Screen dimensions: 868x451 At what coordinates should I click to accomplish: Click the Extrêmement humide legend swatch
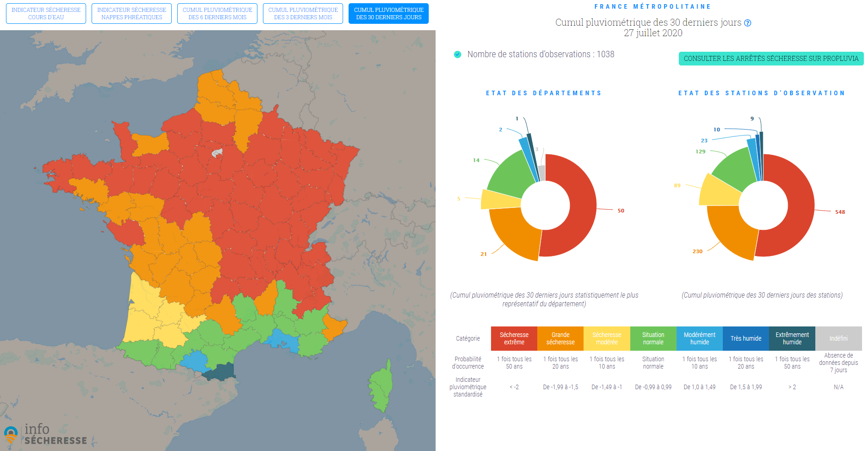point(792,338)
